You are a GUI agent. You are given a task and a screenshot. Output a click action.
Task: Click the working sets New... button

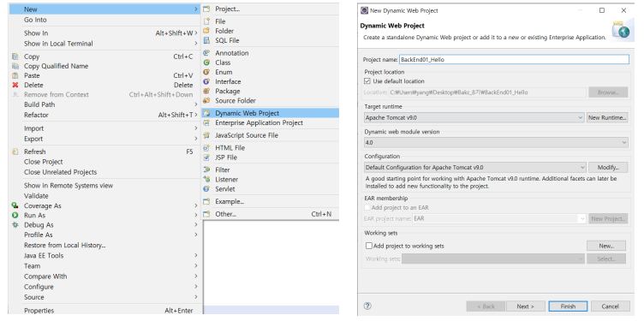click(606, 246)
